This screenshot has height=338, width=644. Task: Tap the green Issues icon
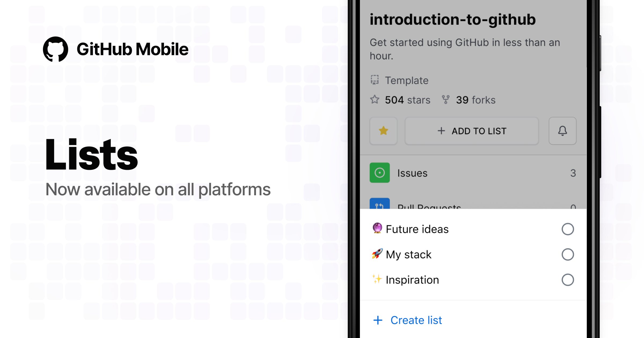[379, 173]
